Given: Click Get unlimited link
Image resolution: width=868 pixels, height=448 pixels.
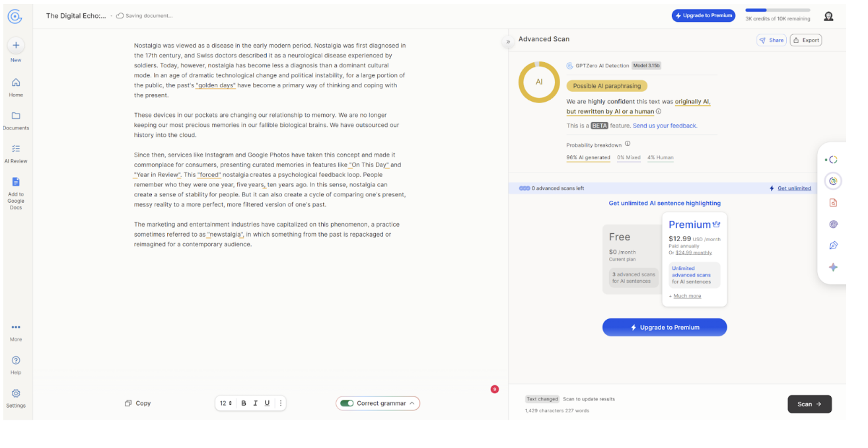Looking at the screenshot, I should [x=794, y=188].
